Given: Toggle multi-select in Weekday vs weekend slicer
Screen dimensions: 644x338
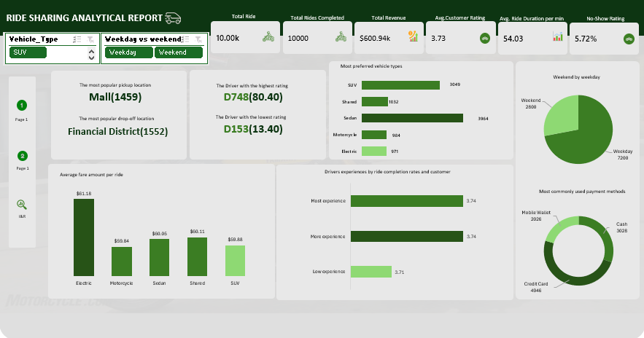Looking at the screenshot, I should pos(186,39).
